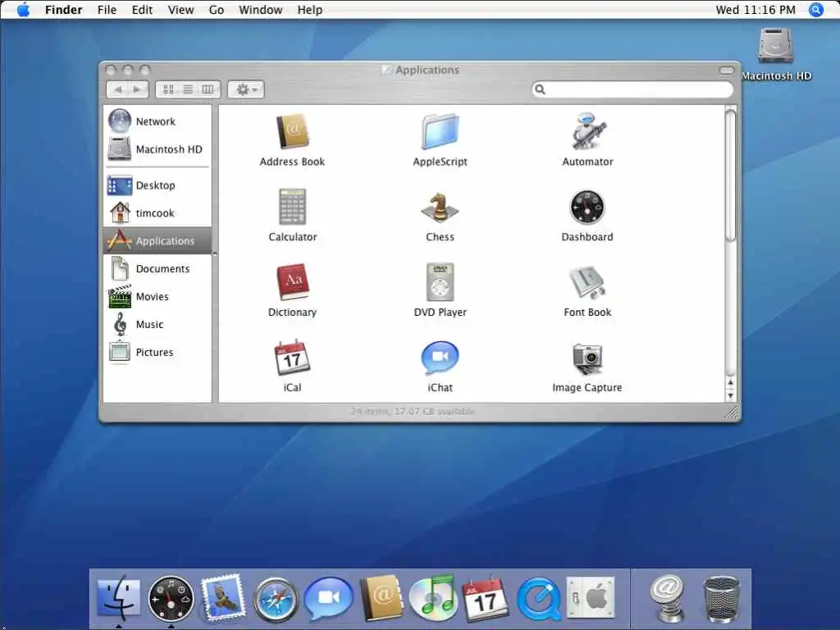Open the Edit menu
This screenshot has width=840, height=630.
click(x=142, y=10)
